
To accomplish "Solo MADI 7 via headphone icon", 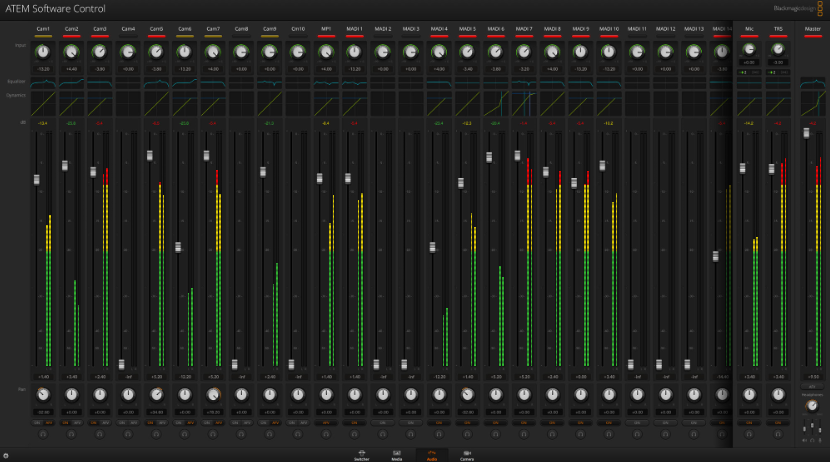I will (524, 434).
